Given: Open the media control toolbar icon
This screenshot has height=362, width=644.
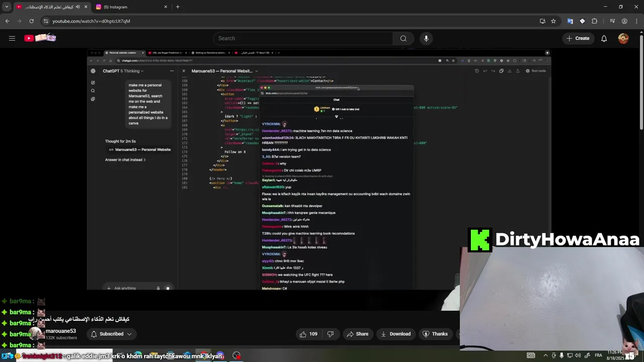Looking at the screenshot, I should [612, 21].
